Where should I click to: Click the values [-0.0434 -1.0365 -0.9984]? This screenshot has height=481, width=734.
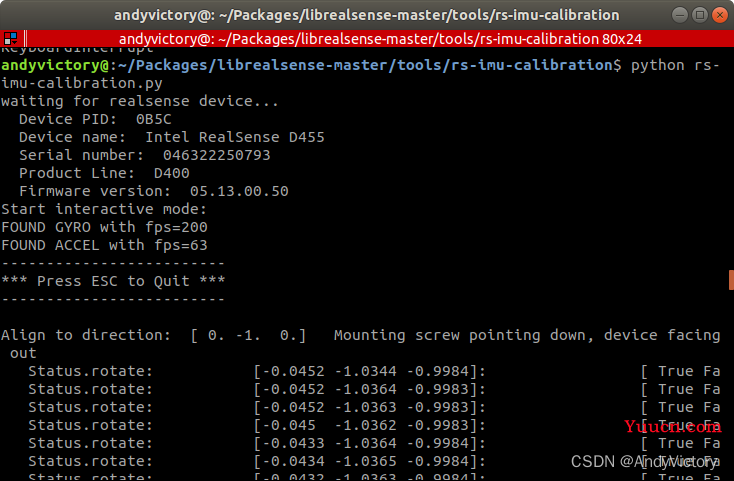pos(365,461)
